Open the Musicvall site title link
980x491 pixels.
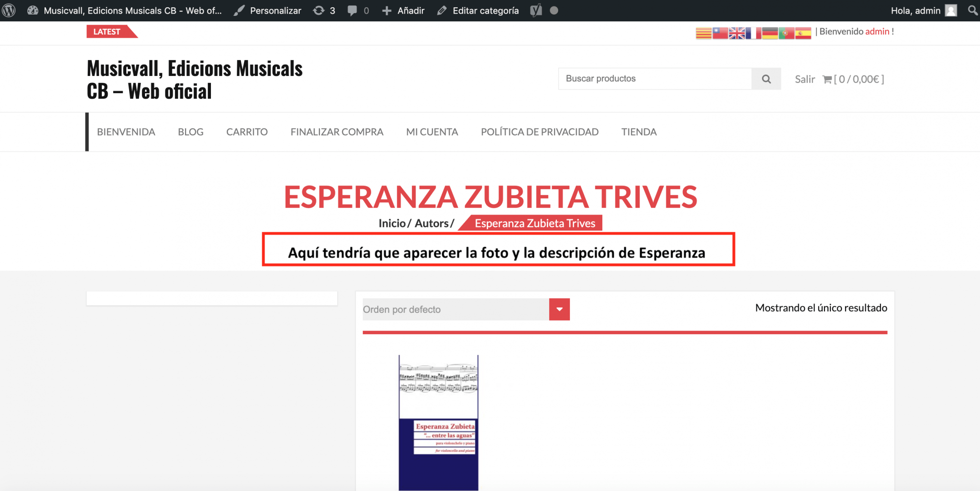[195, 80]
